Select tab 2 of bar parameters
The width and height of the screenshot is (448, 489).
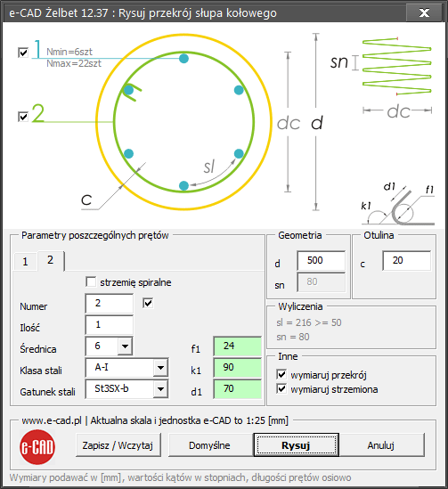click(x=51, y=260)
